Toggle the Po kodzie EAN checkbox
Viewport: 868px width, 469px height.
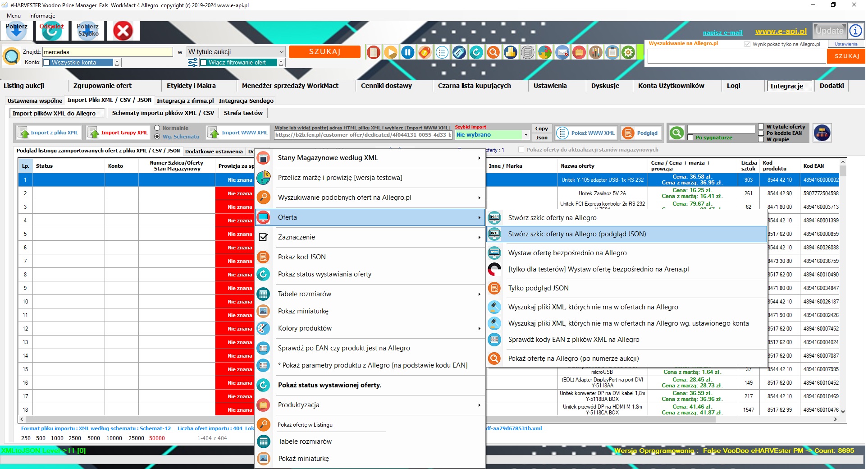[761, 133]
